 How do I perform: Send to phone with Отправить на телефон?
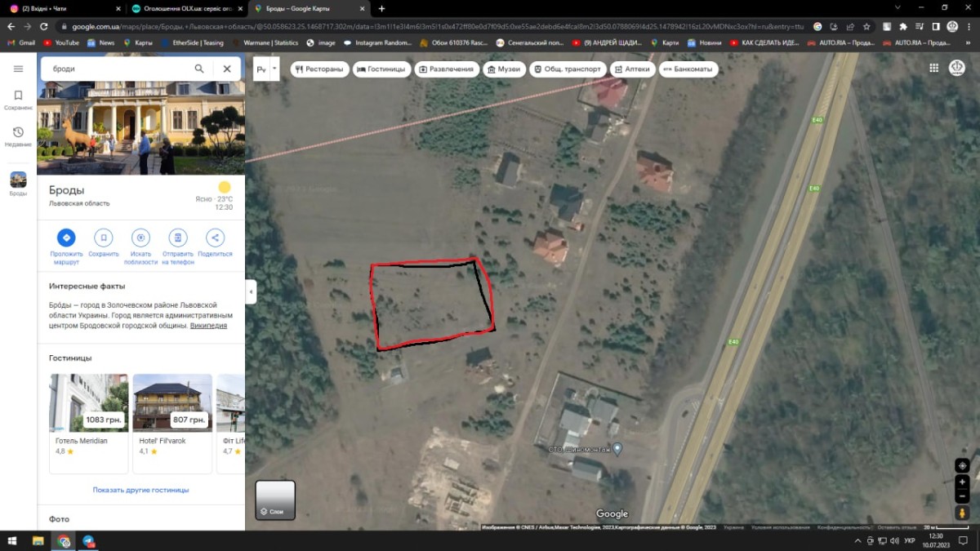pos(177,238)
